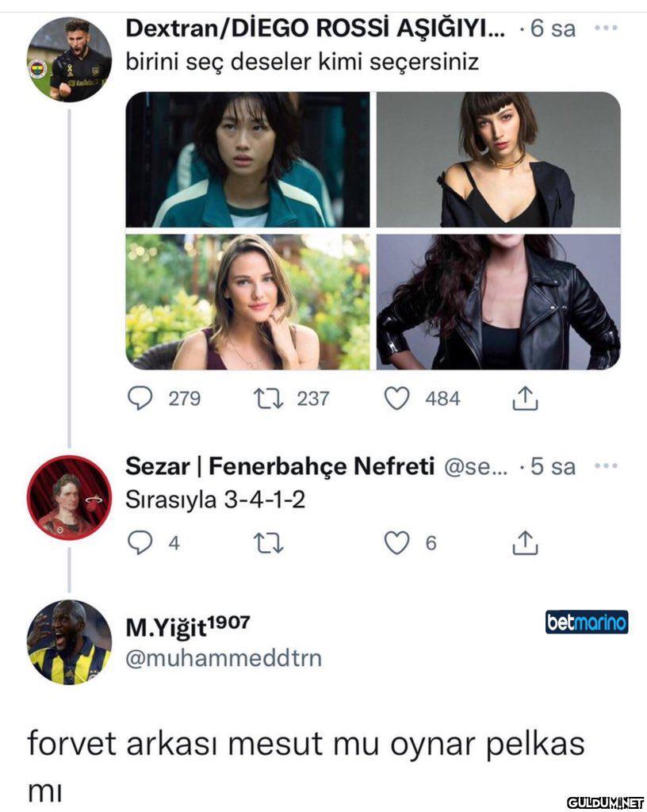This screenshot has height=812, width=647.
Task: Share the Dextran tweet
Action: pos(525,399)
